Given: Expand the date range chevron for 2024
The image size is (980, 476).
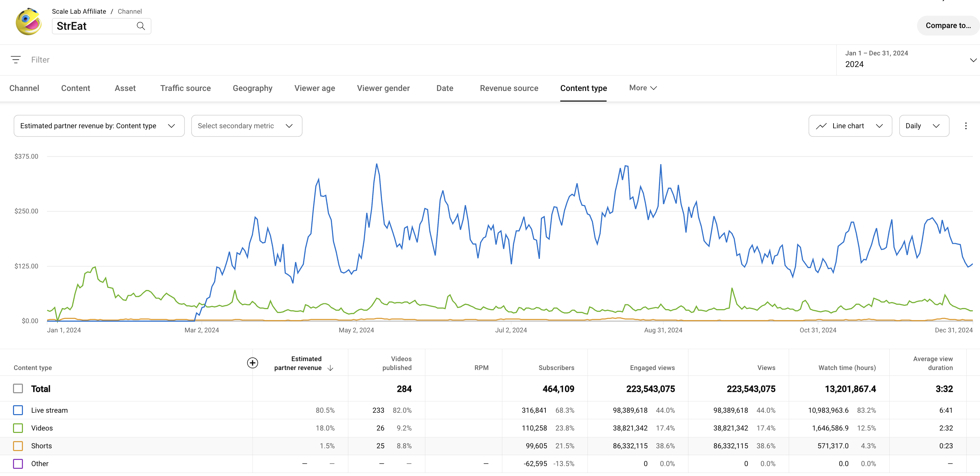Looking at the screenshot, I should pos(973,60).
